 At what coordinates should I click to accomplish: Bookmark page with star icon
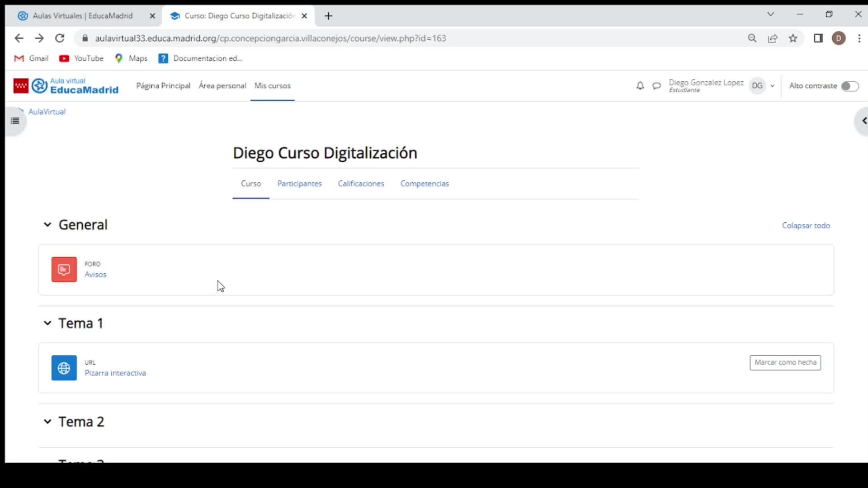(793, 38)
